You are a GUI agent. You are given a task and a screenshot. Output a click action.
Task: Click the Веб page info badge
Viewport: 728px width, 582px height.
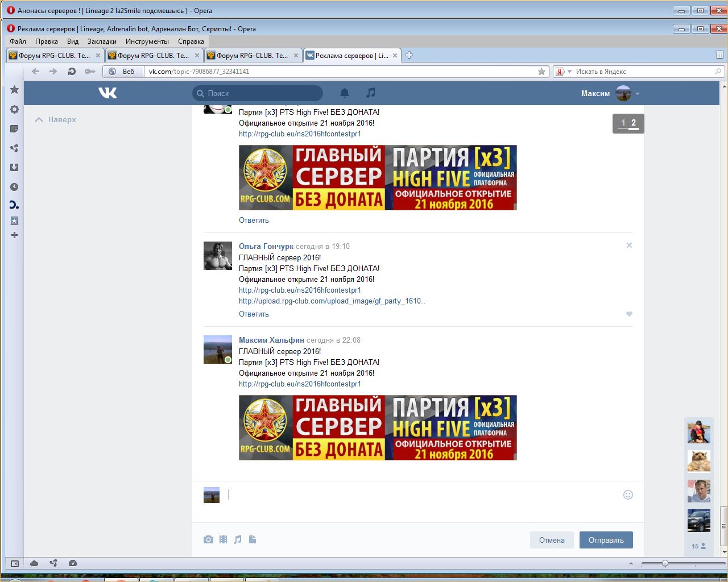click(123, 72)
